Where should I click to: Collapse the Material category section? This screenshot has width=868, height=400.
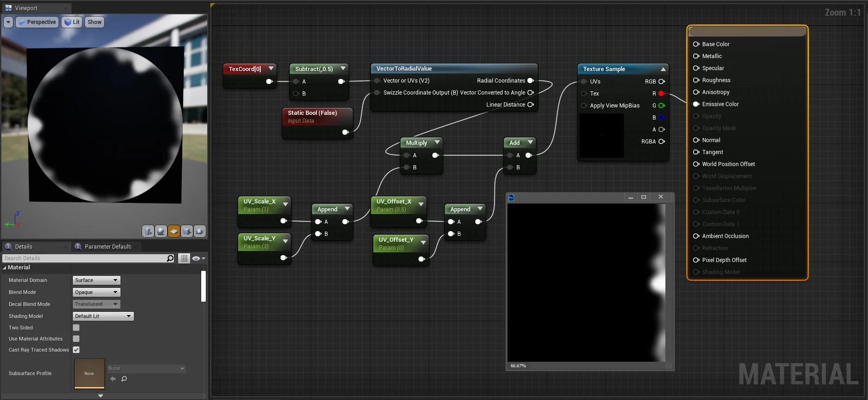5,268
